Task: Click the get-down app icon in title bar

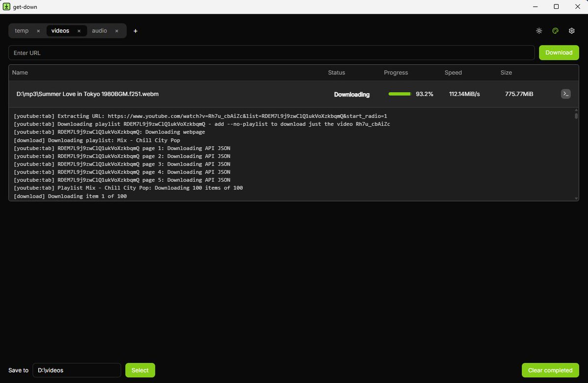Action: point(7,7)
